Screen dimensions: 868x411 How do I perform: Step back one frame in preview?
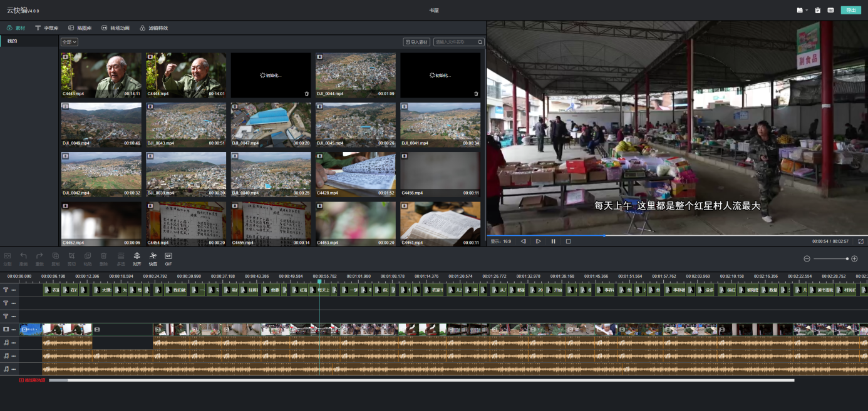(x=524, y=241)
